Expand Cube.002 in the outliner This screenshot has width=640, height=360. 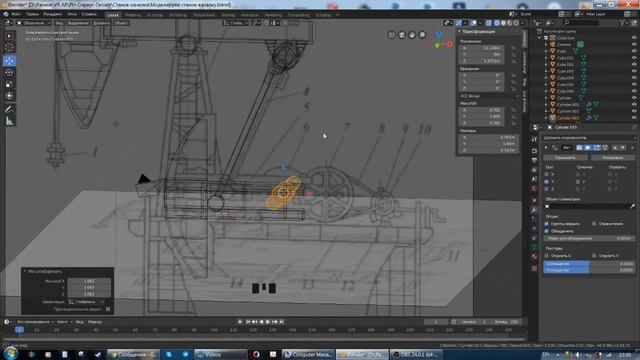(546, 64)
